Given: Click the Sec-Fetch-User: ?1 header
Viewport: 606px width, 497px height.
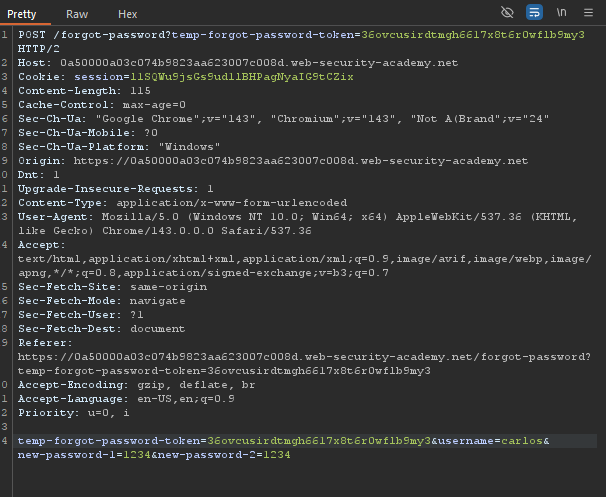Looking at the screenshot, I should point(81,315).
